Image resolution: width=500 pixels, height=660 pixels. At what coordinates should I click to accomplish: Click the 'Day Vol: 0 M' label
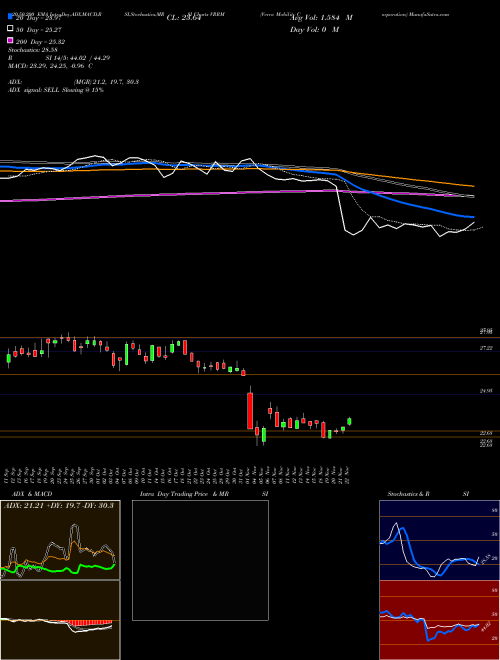(314, 29)
